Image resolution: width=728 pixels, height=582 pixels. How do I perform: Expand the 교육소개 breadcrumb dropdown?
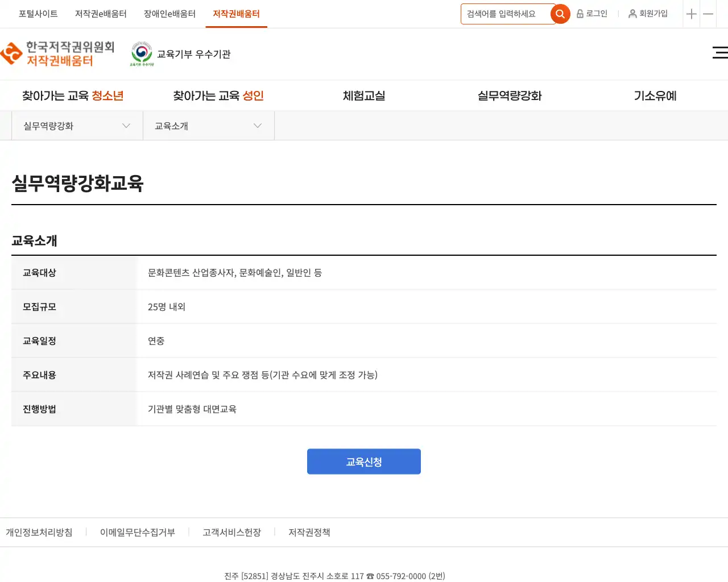pos(208,126)
